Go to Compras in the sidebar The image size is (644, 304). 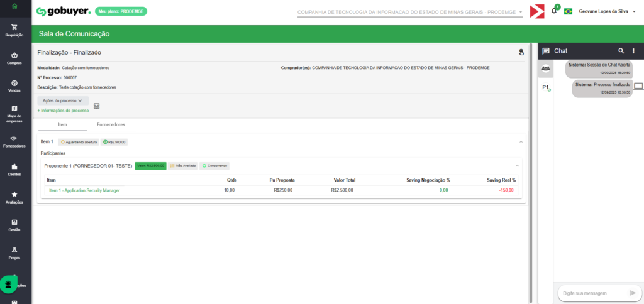[x=14, y=58]
